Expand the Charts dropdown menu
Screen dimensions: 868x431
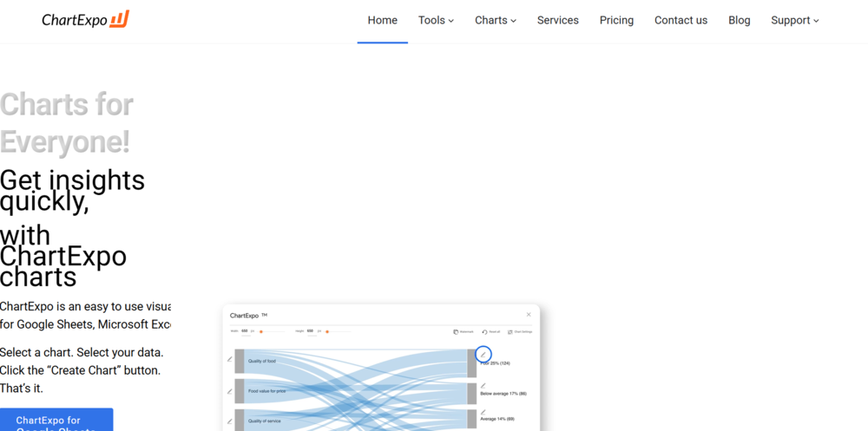click(496, 21)
